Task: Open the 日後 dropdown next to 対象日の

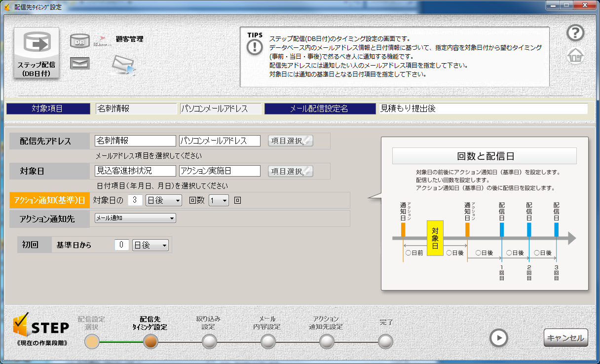Action: coord(164,200)
